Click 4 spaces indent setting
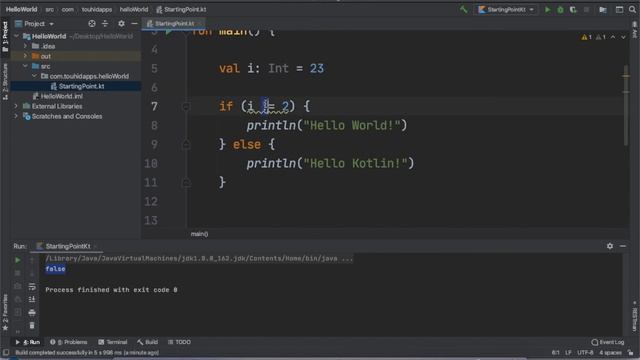 [610, 352]
